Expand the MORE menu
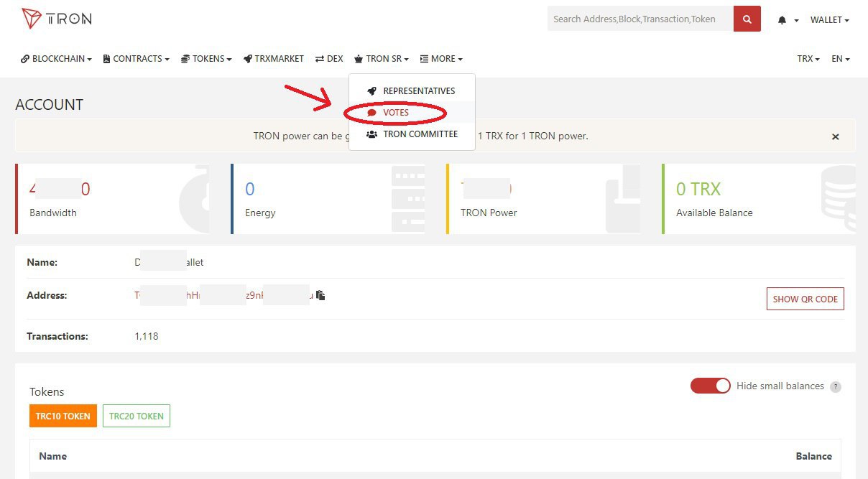868x479 pixels. tap(441, 59)
